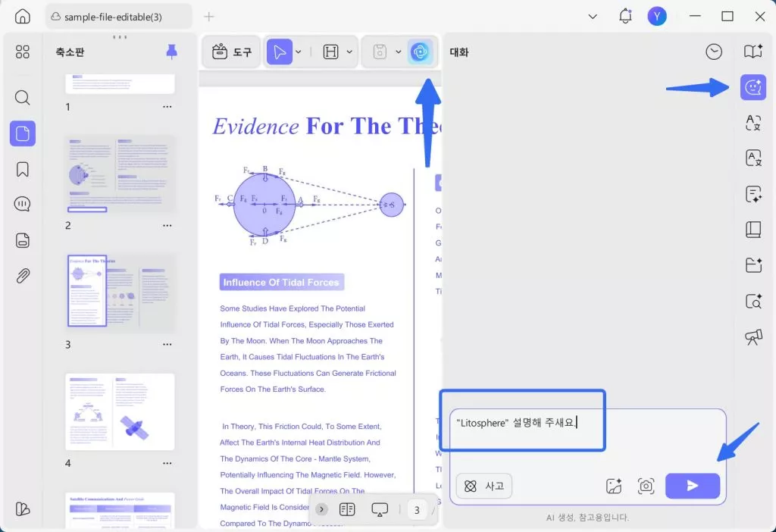776x532 pixels.
Task: Click the chat prompt input field
Action: pos(587,438)
